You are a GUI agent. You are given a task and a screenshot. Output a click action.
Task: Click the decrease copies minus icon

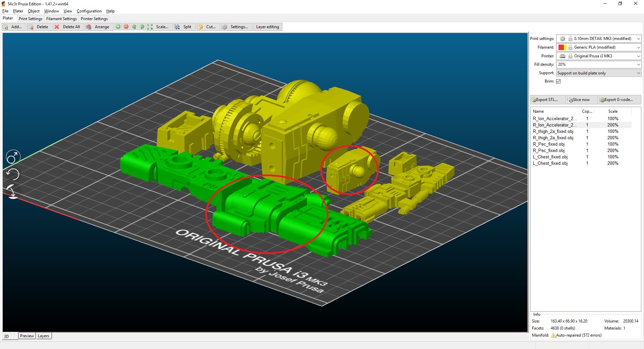tap(126, 27)
